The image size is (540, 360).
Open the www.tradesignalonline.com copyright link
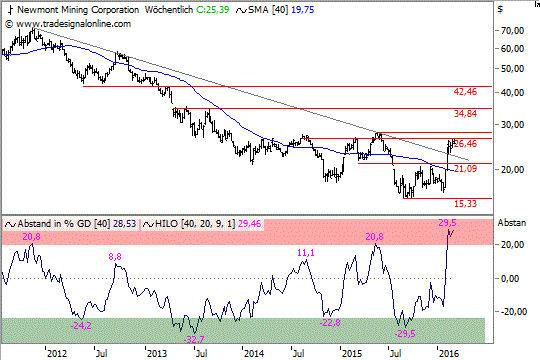pyautogui.click(x=73, y=24)
